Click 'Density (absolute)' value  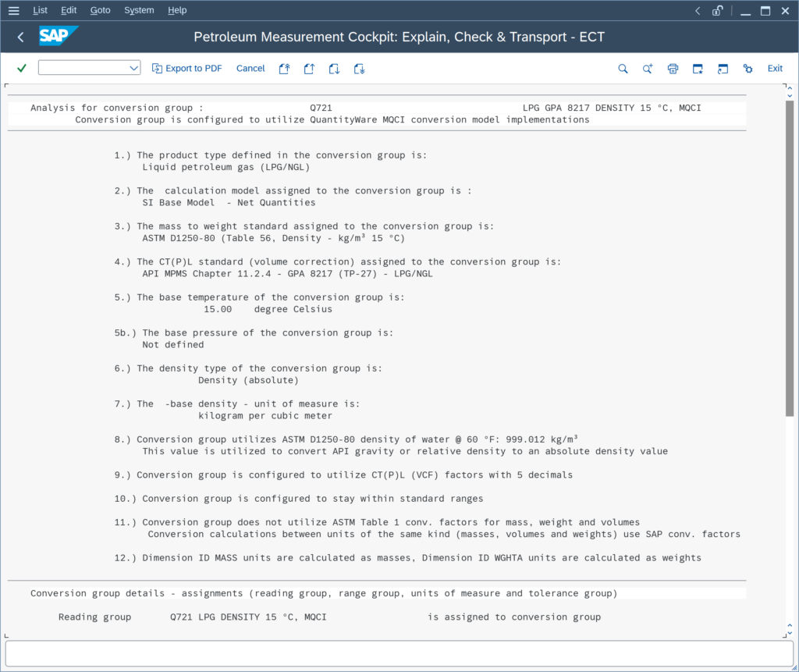pos(248,380)
